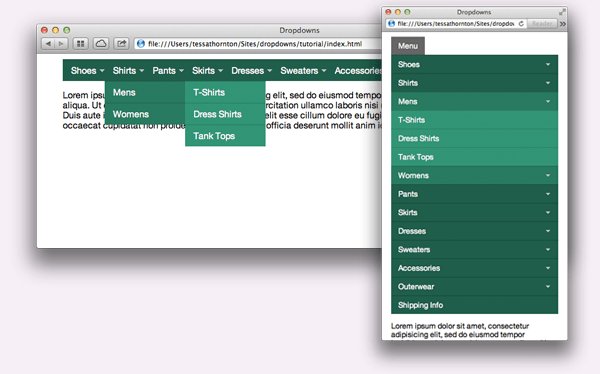Open the Dresses dropdown in top navbar
Image resolution: width=600 pixels, height=374 pixels.
[251, 70]
